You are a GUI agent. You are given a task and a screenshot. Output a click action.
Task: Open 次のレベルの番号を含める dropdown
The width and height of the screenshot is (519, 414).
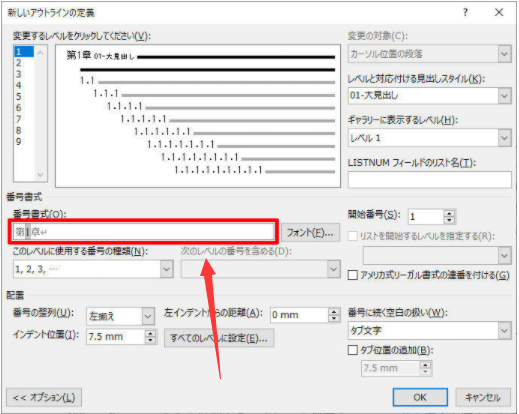(334, 269)
